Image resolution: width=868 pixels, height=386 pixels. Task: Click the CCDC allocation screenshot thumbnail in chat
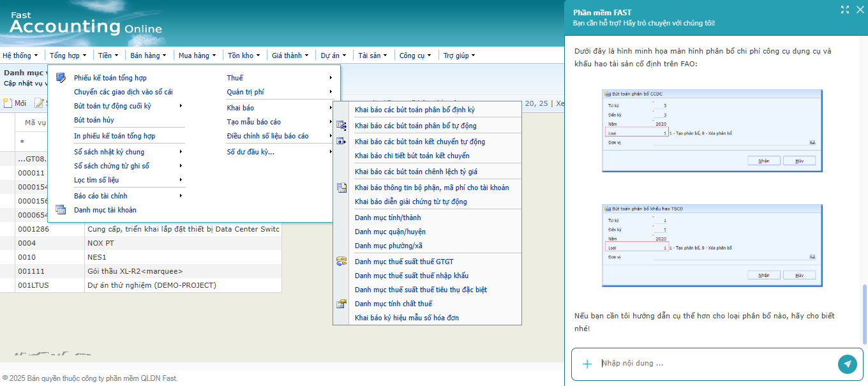712,131
